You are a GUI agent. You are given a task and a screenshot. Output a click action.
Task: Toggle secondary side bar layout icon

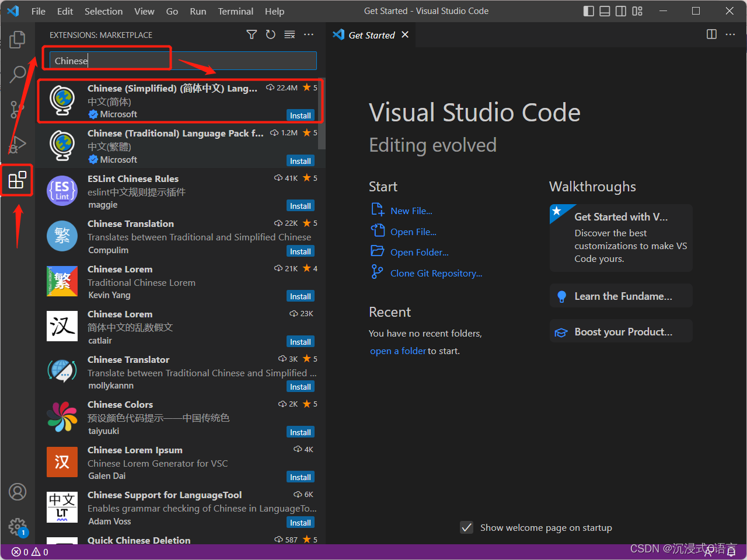coord(621,11)
